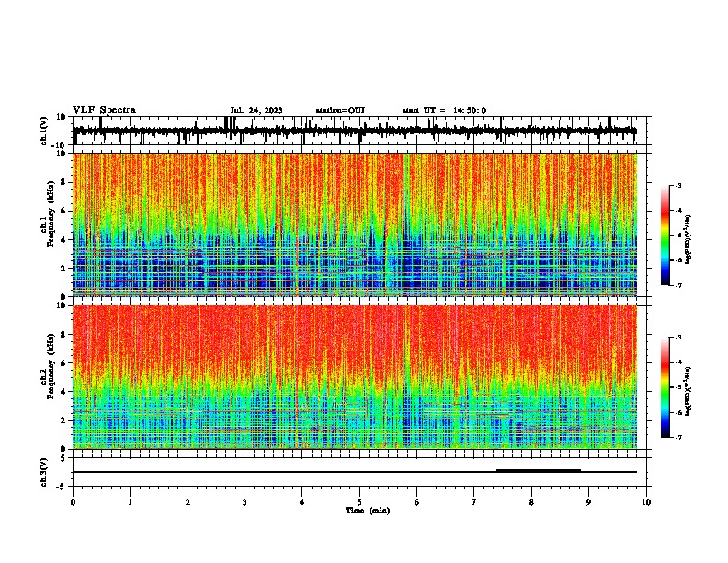Click the "VLF Spectra" plot title
728x563 pixels.
coord(104,110)
